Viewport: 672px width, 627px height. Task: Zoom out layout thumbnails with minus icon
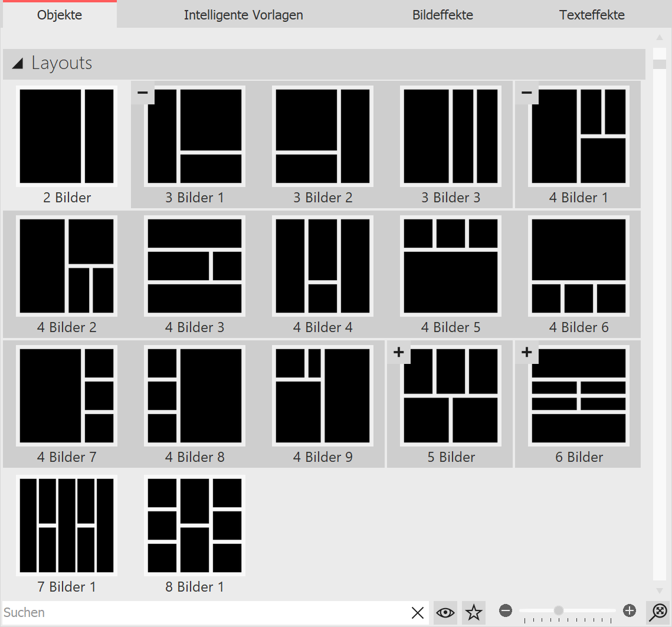[506, 612]
